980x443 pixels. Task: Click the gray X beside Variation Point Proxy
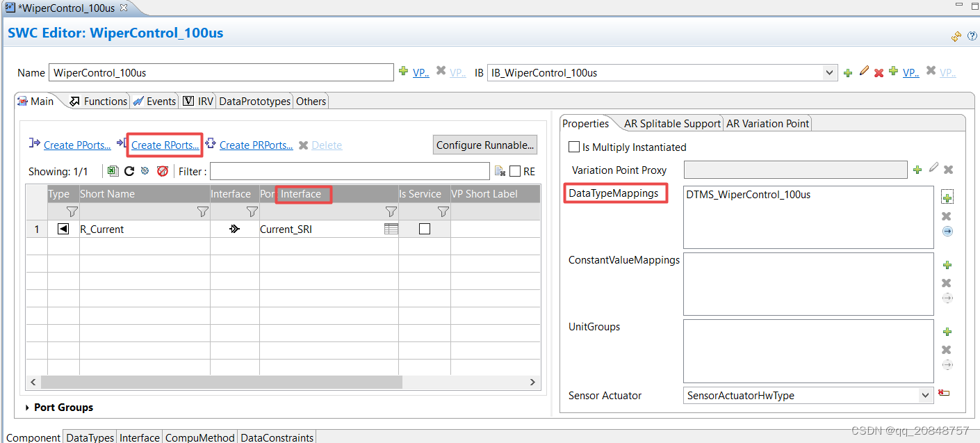(948, 170)
